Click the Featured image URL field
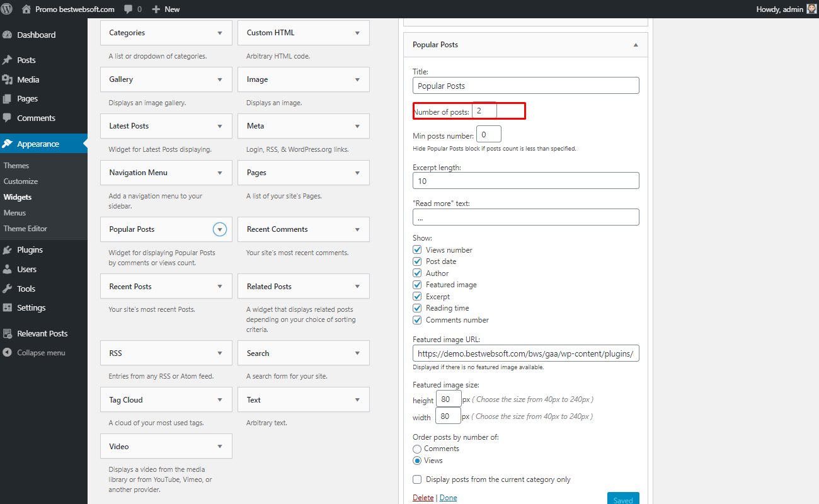The height and width of the screenshot is (504, 819). point(526,353)
